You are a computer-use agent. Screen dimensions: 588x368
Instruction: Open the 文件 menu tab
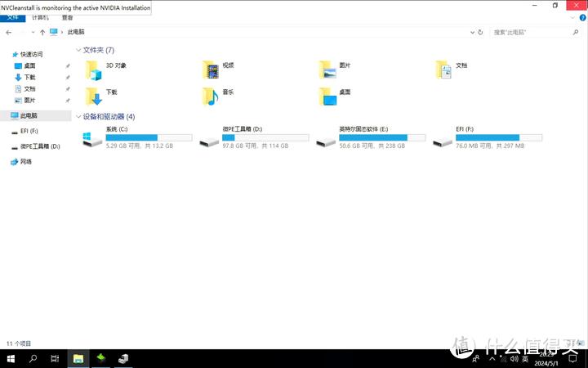12,17
